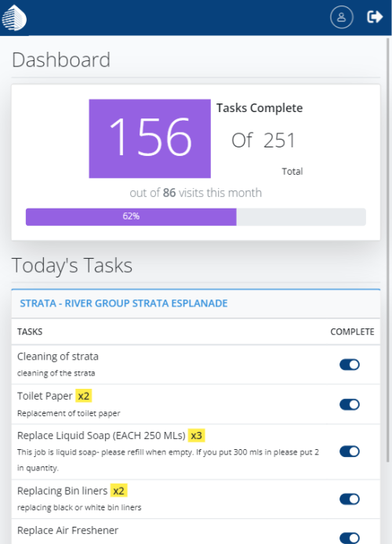The image size is (392, 544).
Task: Select the x2 badge beside Toilet Paper
Action: click(x=84, y=396)
